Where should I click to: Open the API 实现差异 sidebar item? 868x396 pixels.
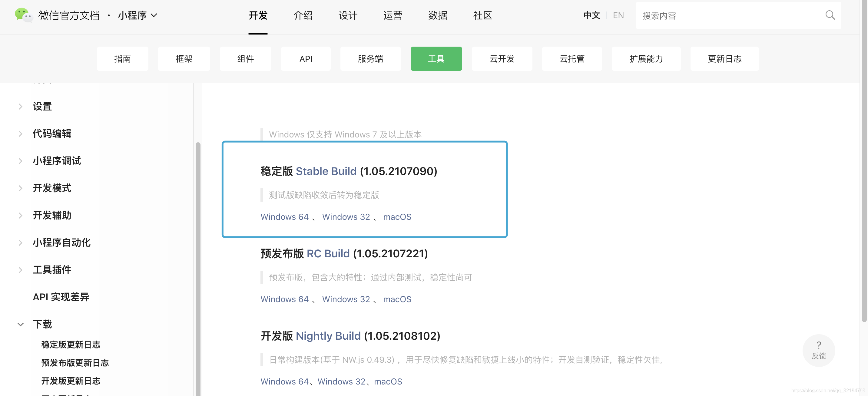pyautogui.click(x=61, y=297)
